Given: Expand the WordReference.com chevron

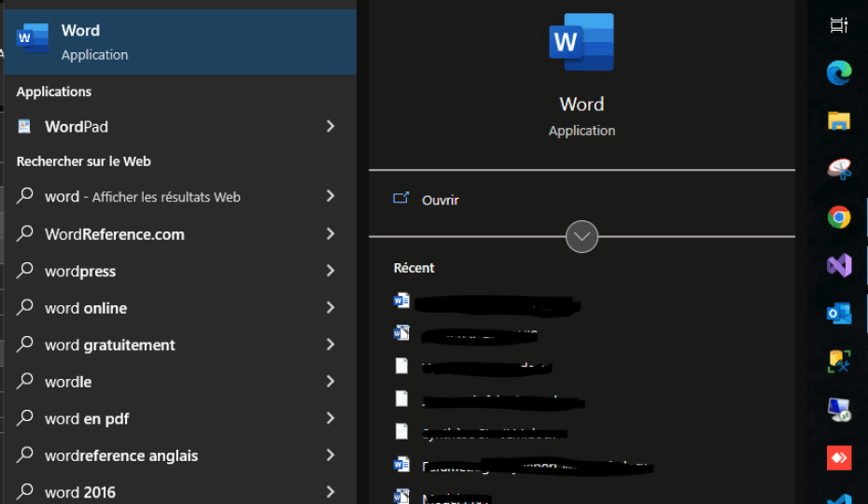Looking at the screenshot, I should 330,233.
